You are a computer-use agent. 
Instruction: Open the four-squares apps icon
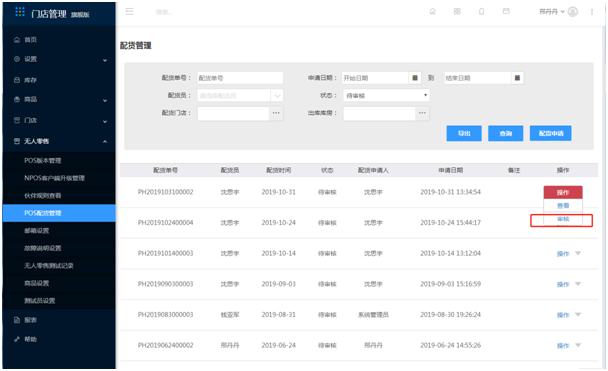click(457, 11)
